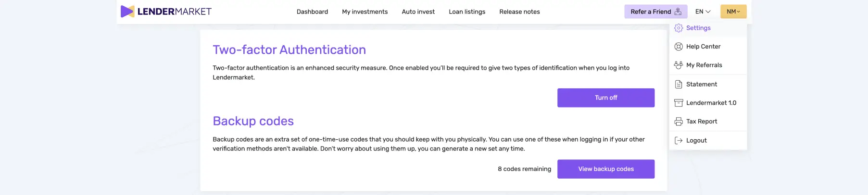Open the EN language dropdown
The height and width of the screenshot is (195, 868).
pyautogui.click(x=703, y=12)
